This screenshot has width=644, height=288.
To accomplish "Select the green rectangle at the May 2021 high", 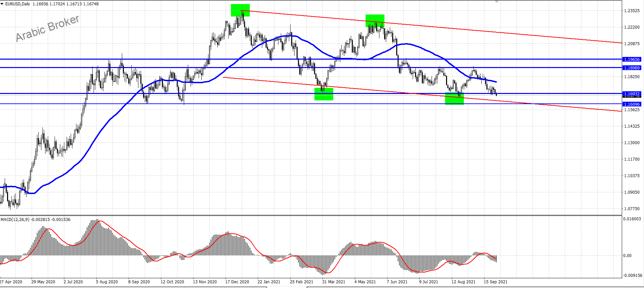I will coord(375,21).
